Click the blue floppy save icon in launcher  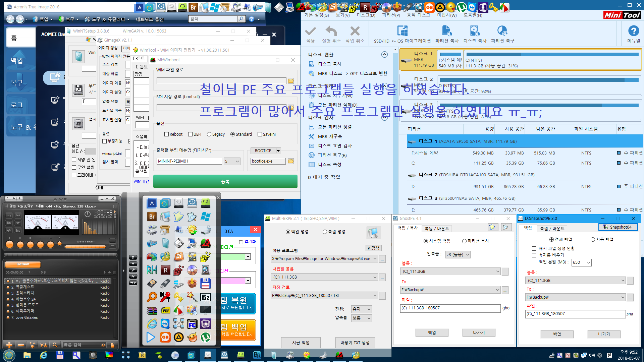(205, 284)
